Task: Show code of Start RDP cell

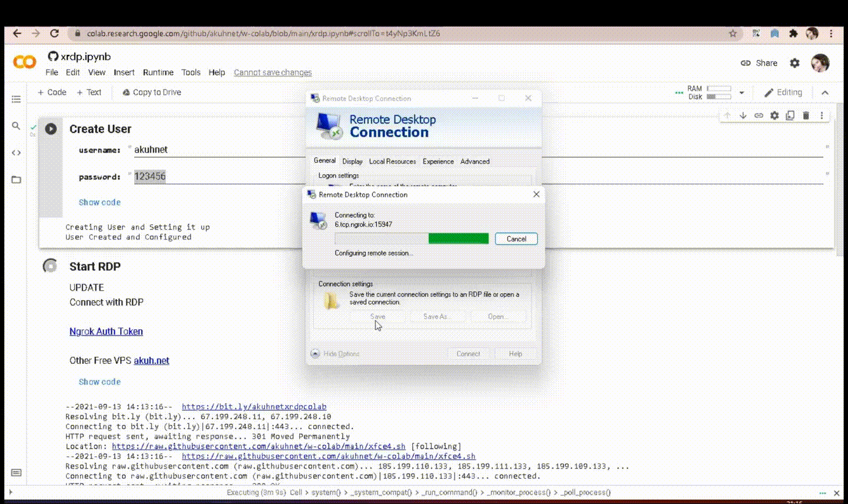Action: pos(100,382)
